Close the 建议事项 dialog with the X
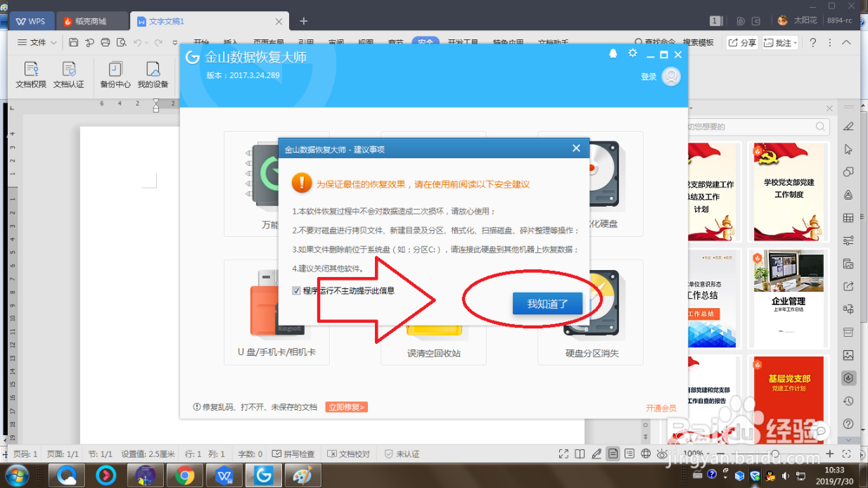This screenshot has height=488, width=868. pos(576,148)
